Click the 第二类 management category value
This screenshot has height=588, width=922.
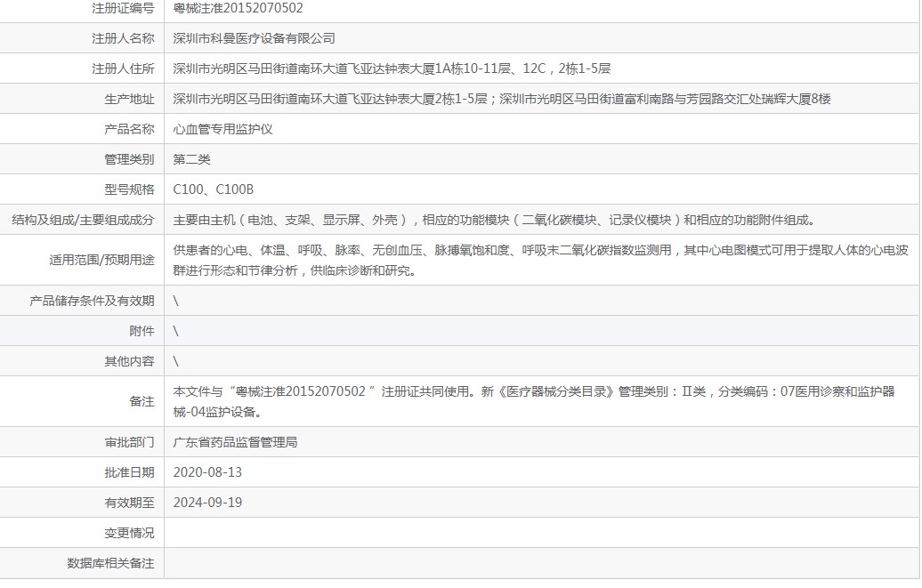pyautogui.click(x=191, y=159)
